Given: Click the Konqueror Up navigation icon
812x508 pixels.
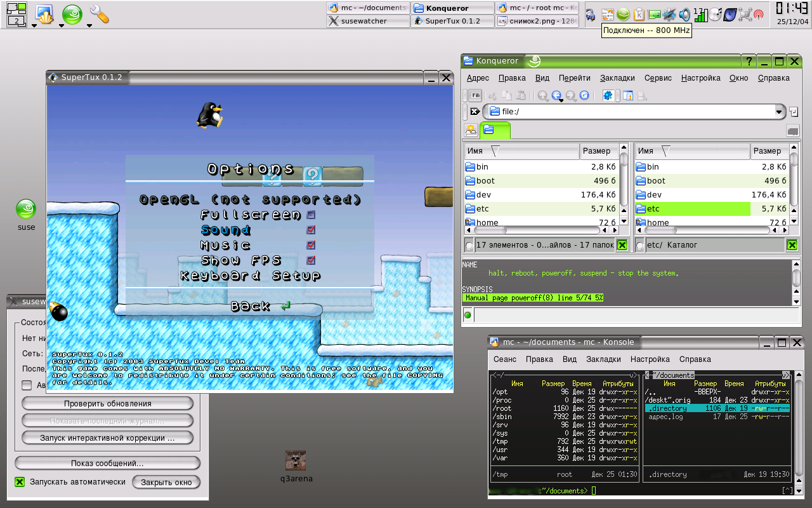Looking at the screenshot, I should tap(543, 96).
